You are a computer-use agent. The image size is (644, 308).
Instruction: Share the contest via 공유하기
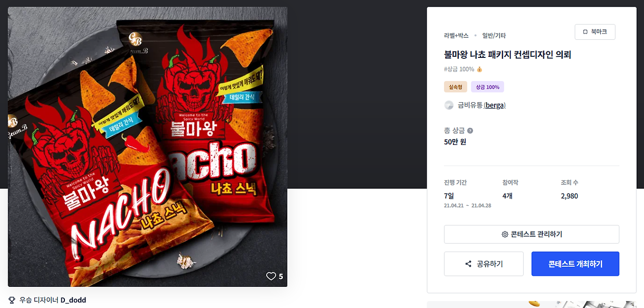(484, 264)
